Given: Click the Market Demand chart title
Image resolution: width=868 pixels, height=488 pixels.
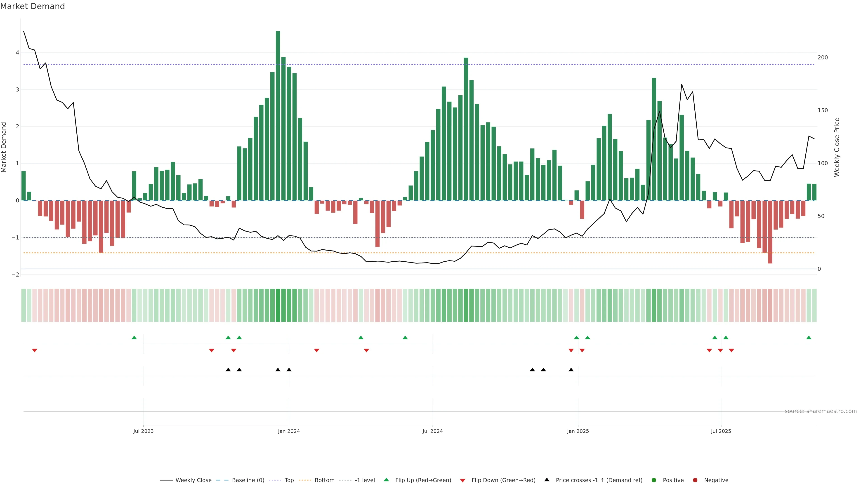Looking at the screenshot, I should click(32, 6).
